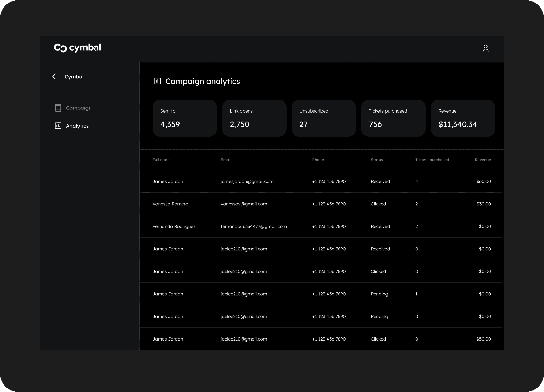Viewport: 544px width, 392px height.
Task: Sort by Full name column header
Action: pos(161,160)
